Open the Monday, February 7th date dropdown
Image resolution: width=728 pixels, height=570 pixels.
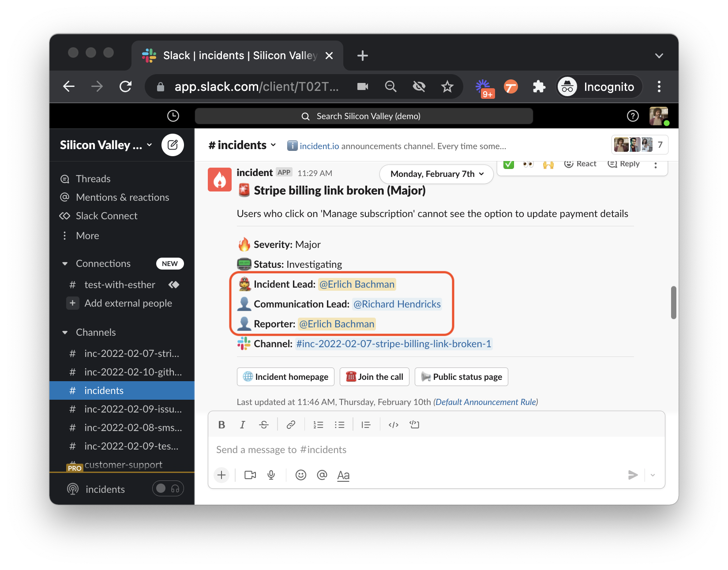coord(437,174)
